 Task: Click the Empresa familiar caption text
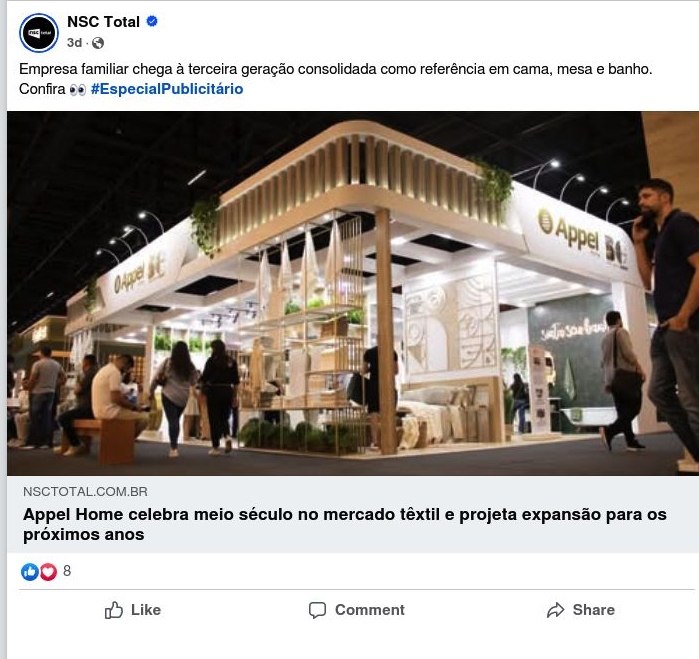[335, 69]
